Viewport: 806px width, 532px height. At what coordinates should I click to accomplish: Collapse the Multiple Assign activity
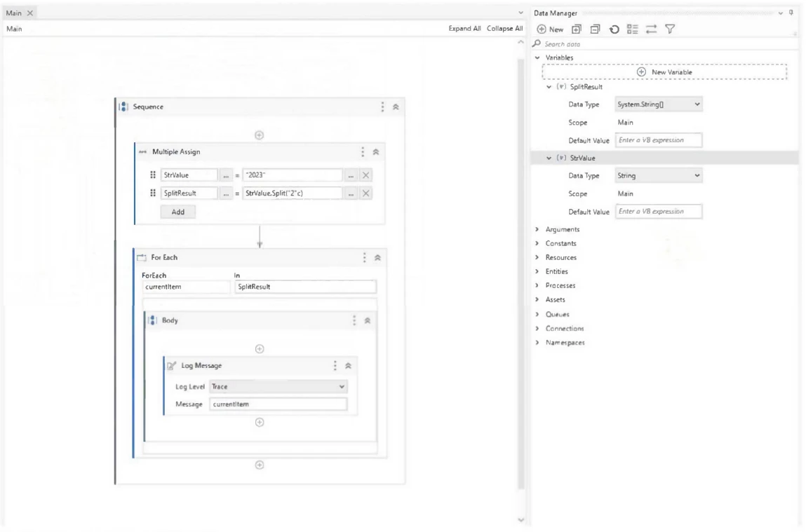click(x=375, y=152)
